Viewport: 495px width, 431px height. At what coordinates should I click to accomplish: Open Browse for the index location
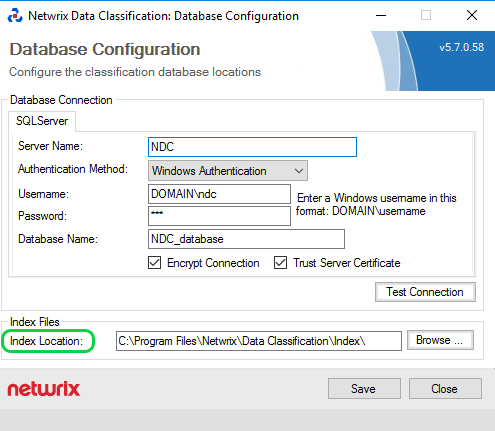[x=440, y=340]
